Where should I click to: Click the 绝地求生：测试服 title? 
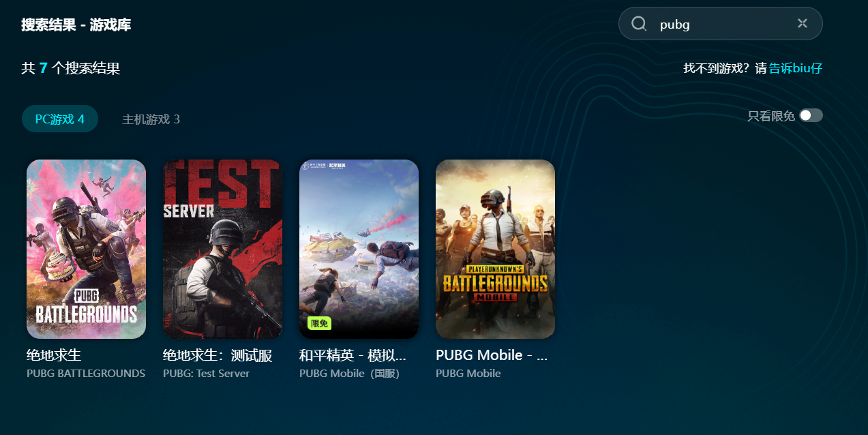click(218, 355)
